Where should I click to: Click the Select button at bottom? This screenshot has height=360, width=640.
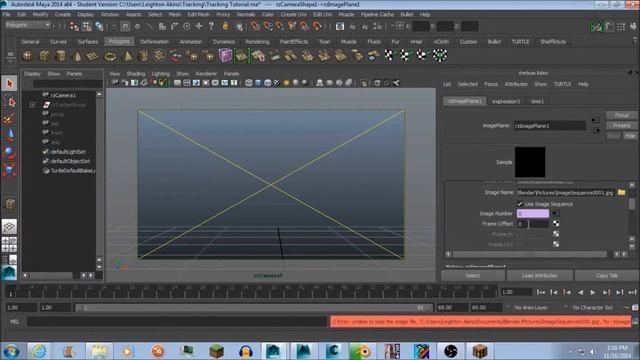tap(472, 276)
